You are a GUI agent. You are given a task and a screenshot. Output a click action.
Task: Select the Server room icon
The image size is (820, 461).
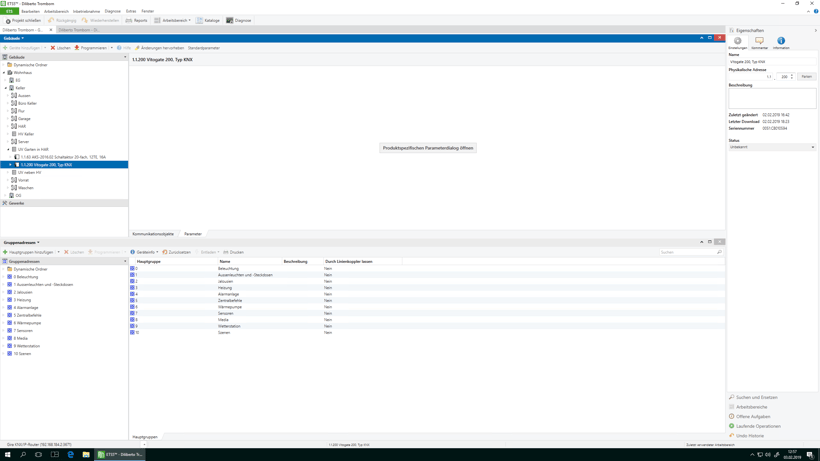pos(14,142)
